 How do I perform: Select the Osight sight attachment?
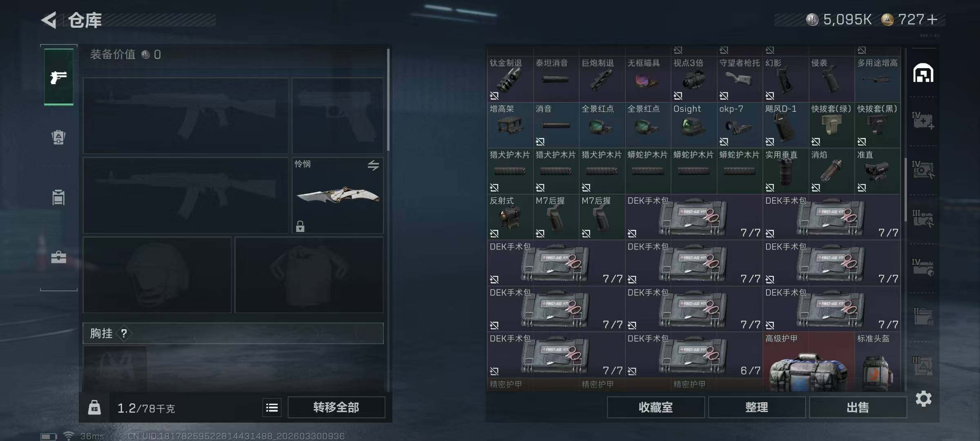[694, 125]
